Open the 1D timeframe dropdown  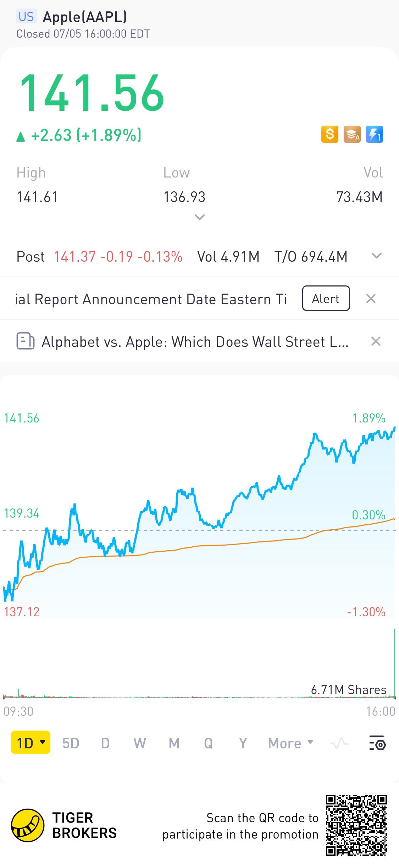[x=31, y=743]
